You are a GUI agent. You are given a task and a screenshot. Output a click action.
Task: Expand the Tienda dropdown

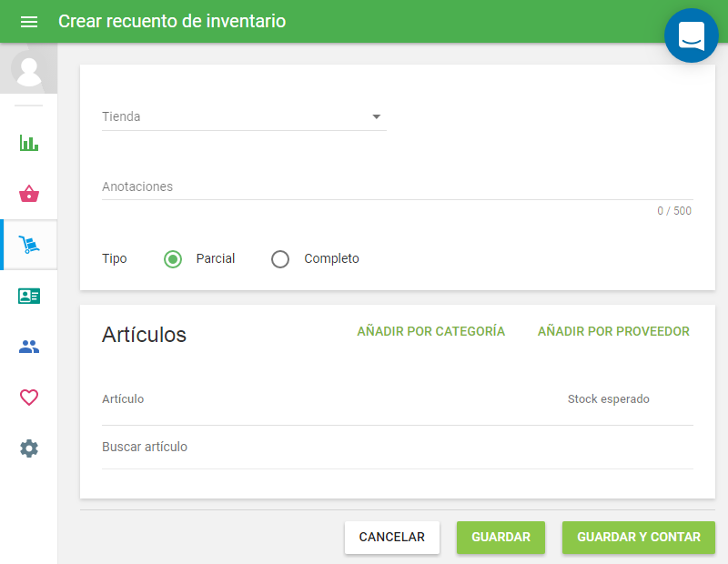point(244,116)
